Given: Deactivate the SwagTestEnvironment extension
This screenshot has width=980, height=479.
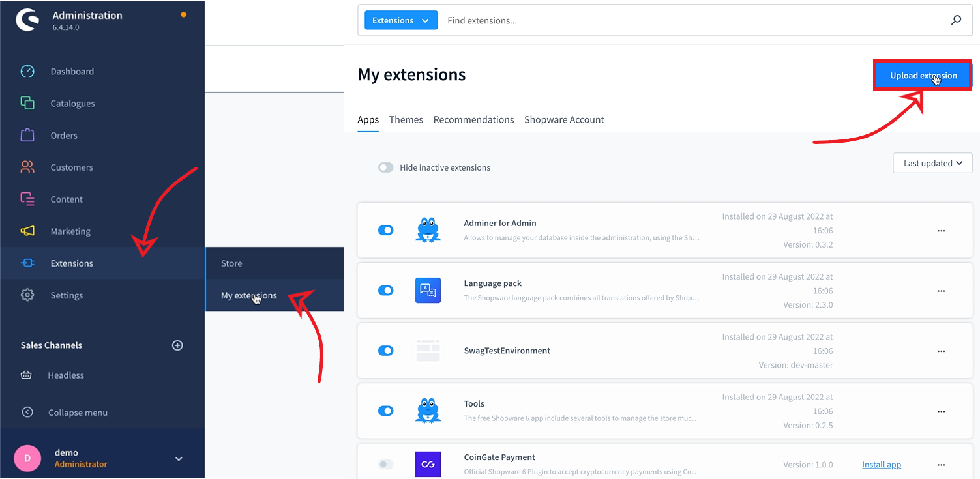Looking at the screenshot, I should (386, 351).
